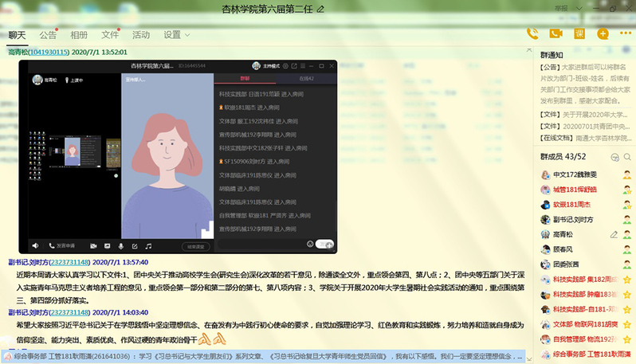
Task: Click the 群通知 panel header
Action: tap(552, 55)
